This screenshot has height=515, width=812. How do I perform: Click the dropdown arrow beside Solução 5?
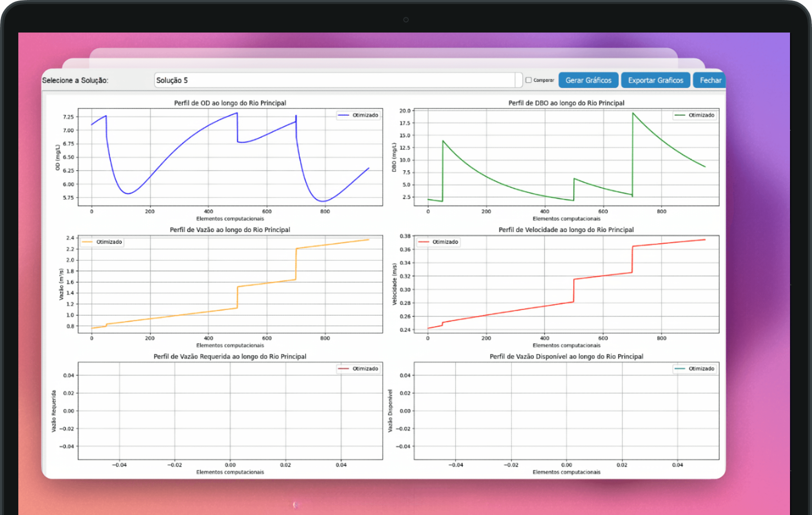519,80
